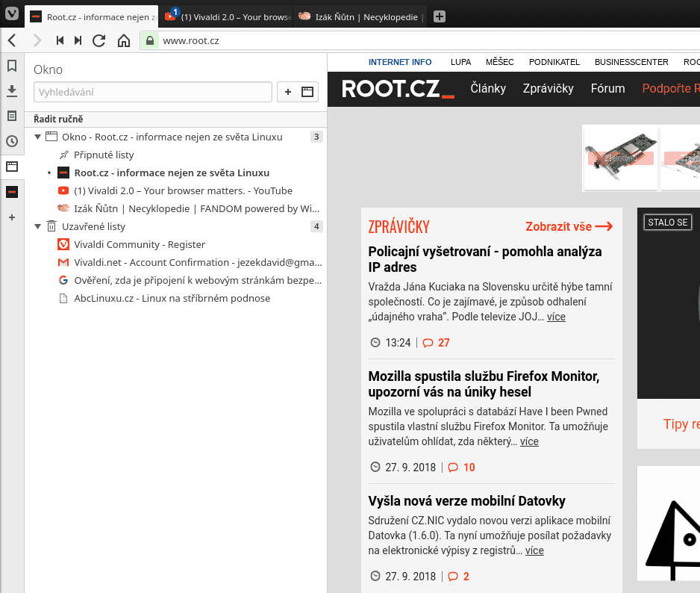Collapse the Uzavřené listy section
Viewport: 700px width, 593px height.
(x=37, y=226)
